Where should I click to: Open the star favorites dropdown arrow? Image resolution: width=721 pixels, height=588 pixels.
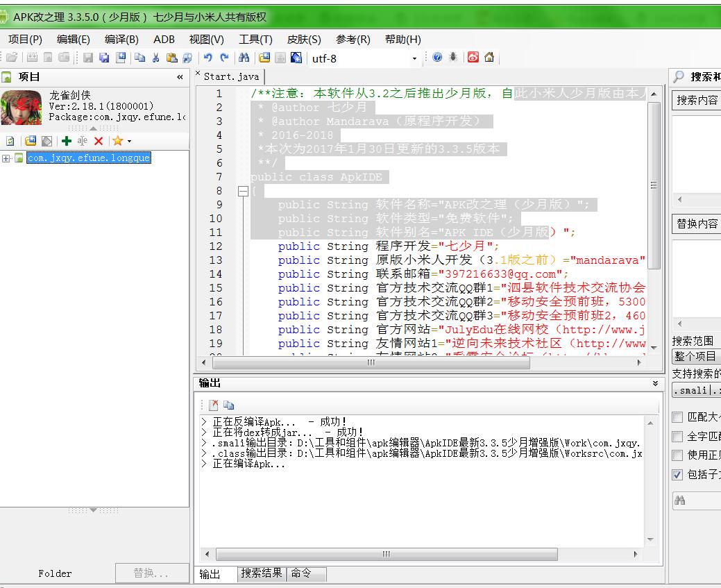(x=129, y=142)
